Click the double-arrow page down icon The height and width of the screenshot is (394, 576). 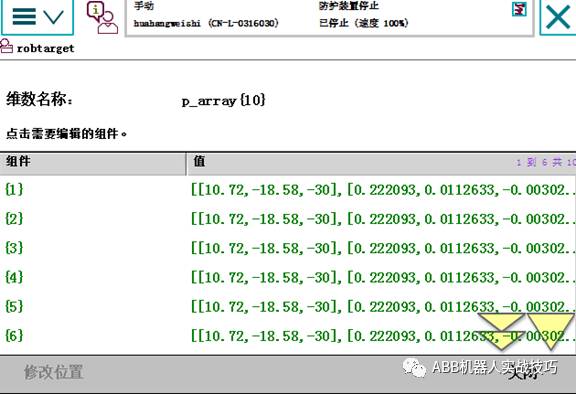(501, 331)
